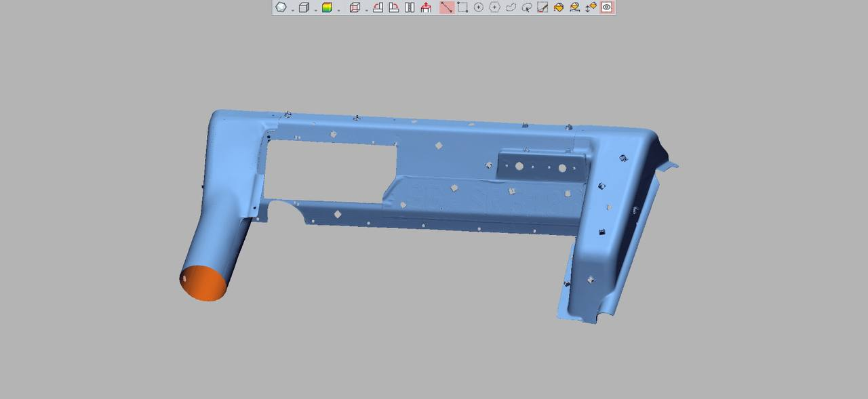Select the freeform lasso selection tool
Viewport: 868px width, 399px height.
[x=511, y=7]
